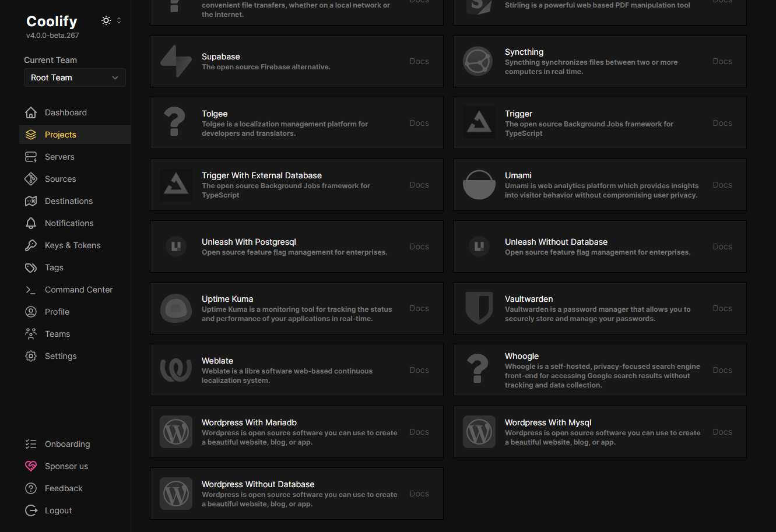Open Docs link for Wordpress Without Database
776x532 pixels.
click(x=419, y=494)
